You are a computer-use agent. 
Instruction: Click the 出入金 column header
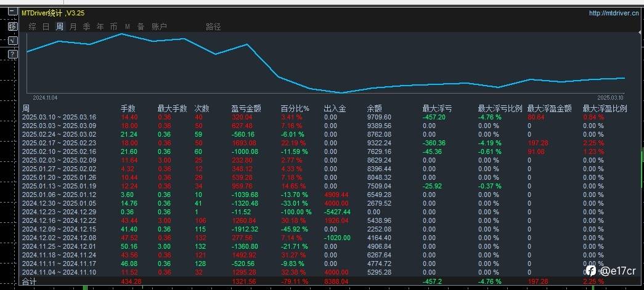point(335,108)
